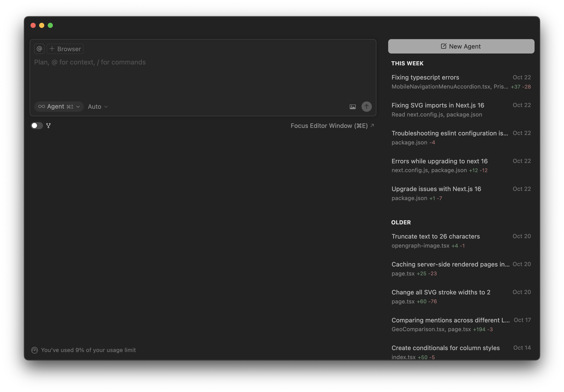
Task: Add Browser context using the + Browser chip
Action: (x=65, y=49)
